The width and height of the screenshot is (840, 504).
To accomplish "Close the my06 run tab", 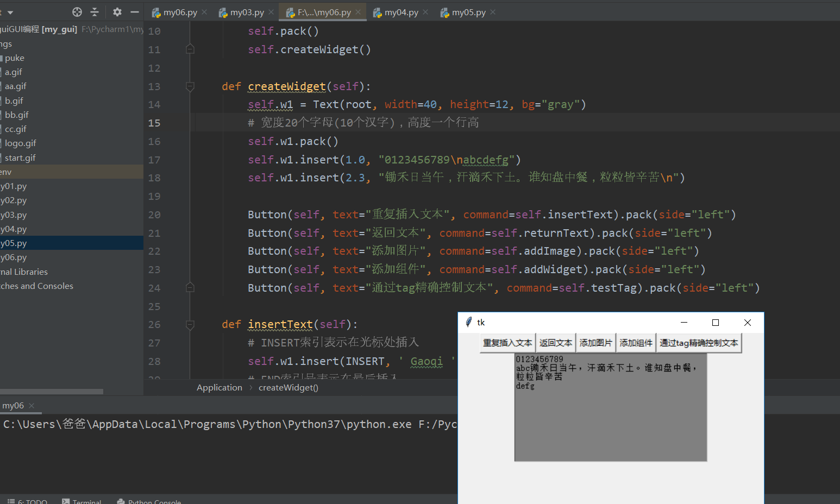I will [32, 405].
